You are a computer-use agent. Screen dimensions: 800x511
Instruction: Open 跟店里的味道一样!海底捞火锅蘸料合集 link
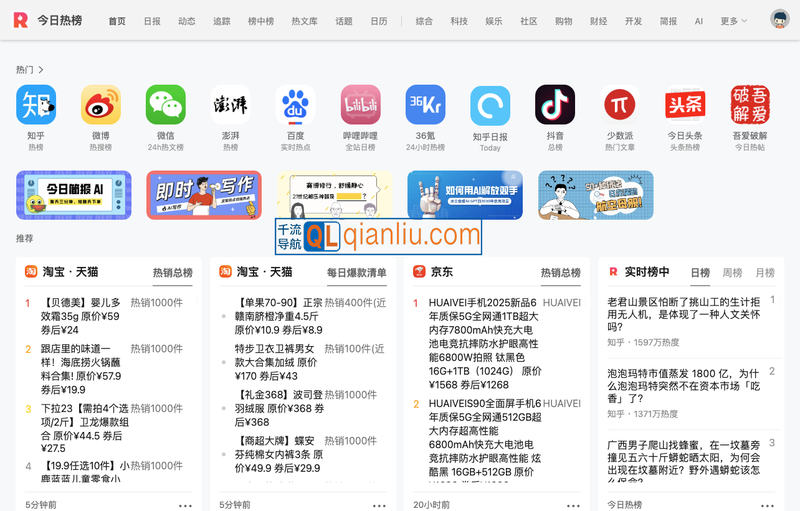(82, 369)
